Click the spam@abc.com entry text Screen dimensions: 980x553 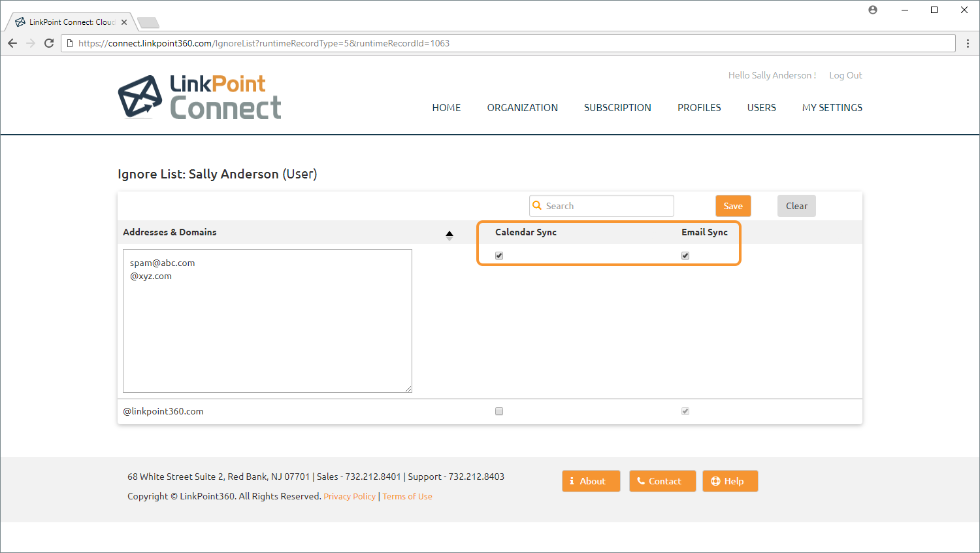pos(162,263)
